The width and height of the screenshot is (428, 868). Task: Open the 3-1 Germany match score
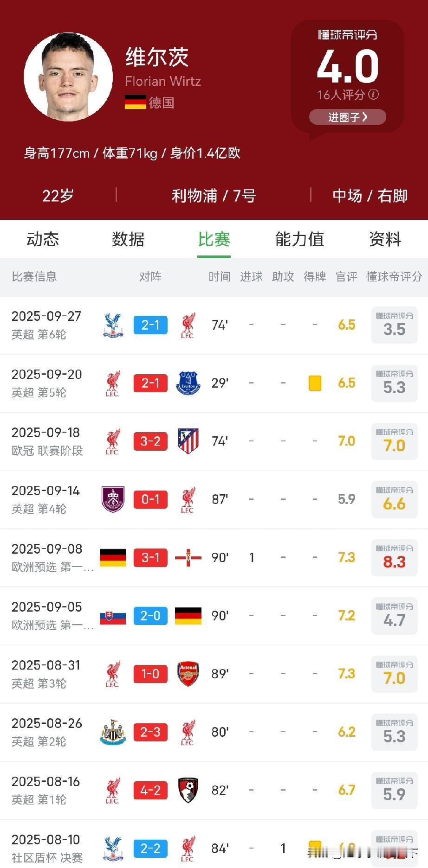point(150,557)
